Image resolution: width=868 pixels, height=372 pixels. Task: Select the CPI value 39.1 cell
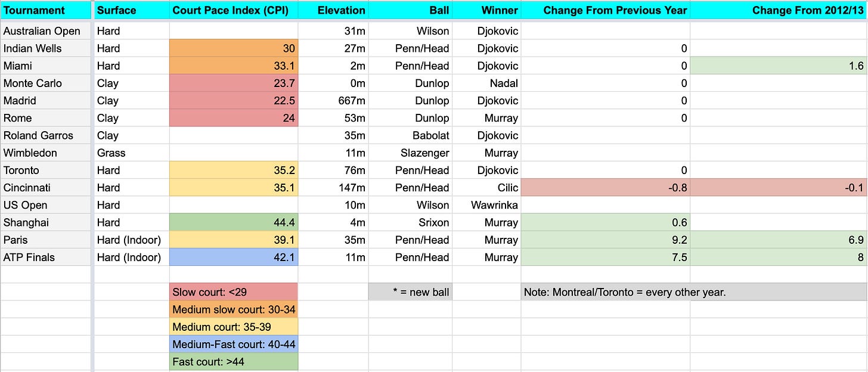(234, 240)
